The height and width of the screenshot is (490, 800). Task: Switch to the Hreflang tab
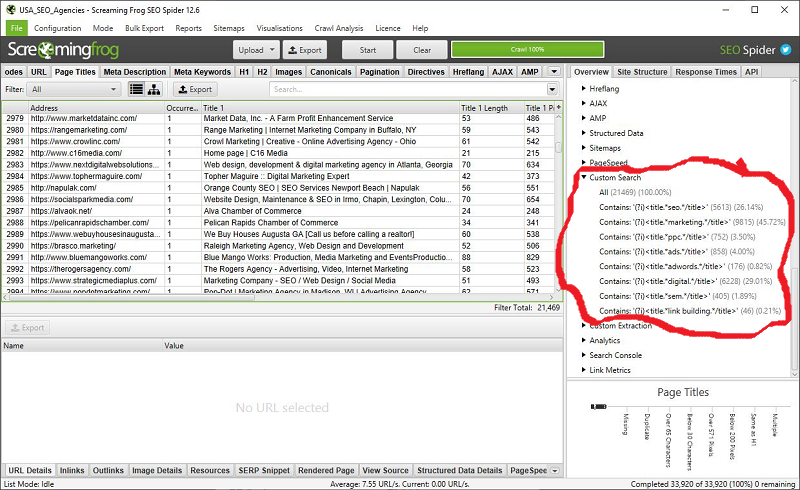468,72
